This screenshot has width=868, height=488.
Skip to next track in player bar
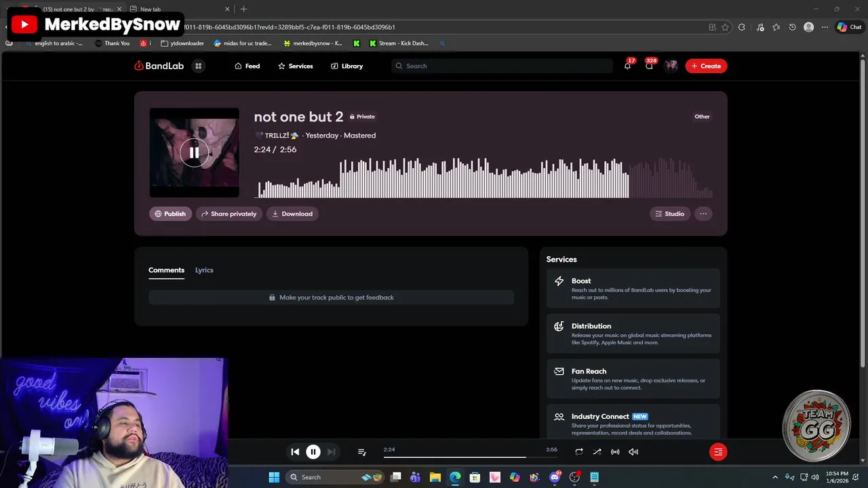coord(331,451)
